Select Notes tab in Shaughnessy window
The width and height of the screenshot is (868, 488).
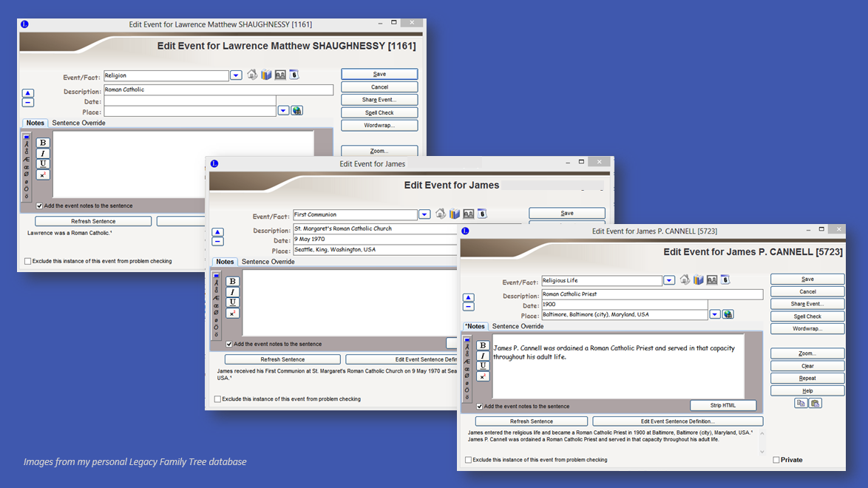click(x=35, y=123)
